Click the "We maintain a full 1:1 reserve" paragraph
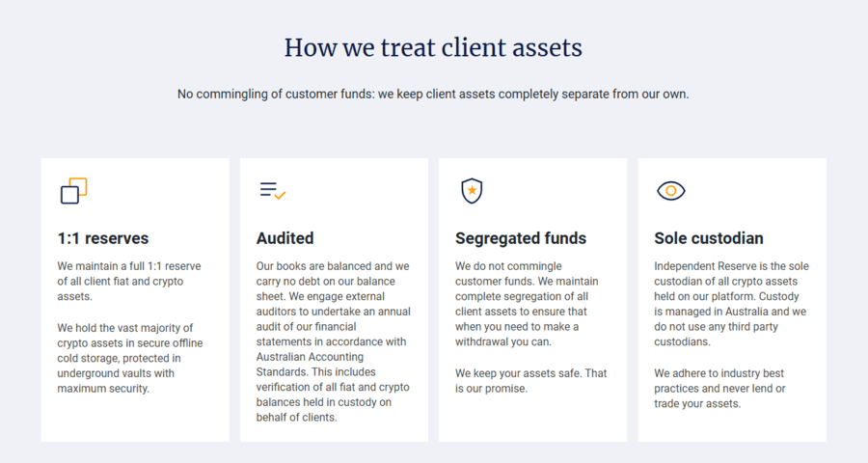The image size is (868, 463). click(x=129, y=282)
